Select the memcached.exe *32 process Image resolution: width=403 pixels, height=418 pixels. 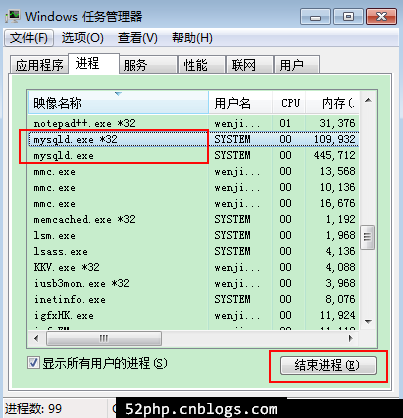coord(193,219)
